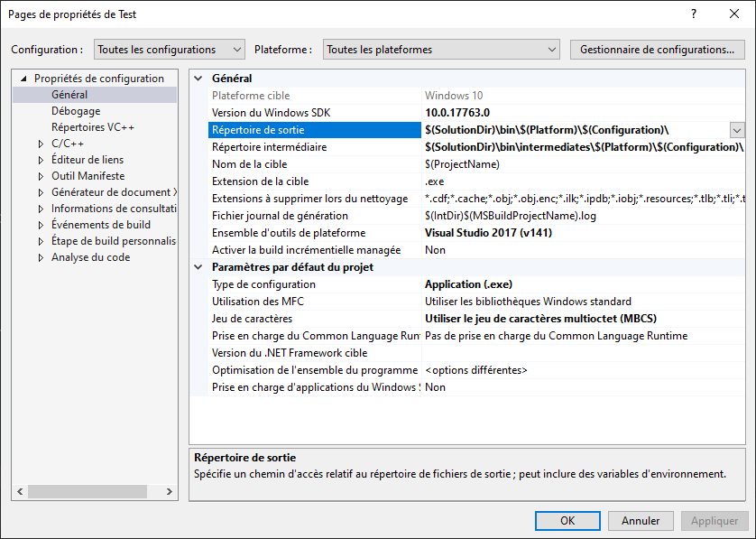This screenshot has width=756, height=539.
Task: Confirm changes with the OK button
Action: [567, 520]
